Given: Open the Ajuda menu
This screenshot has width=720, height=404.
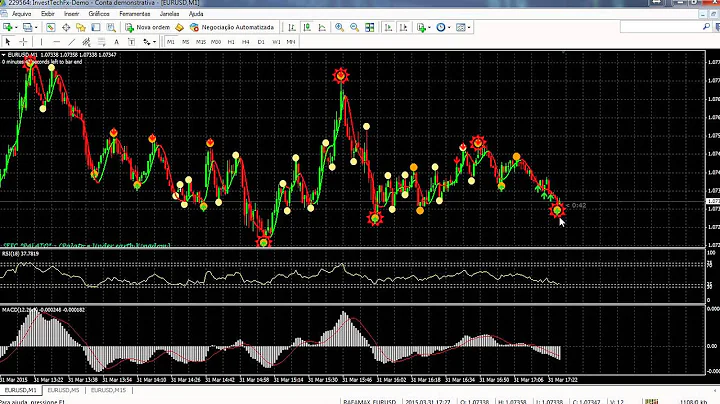Looking at the screenshot, I should coord(196,14).
